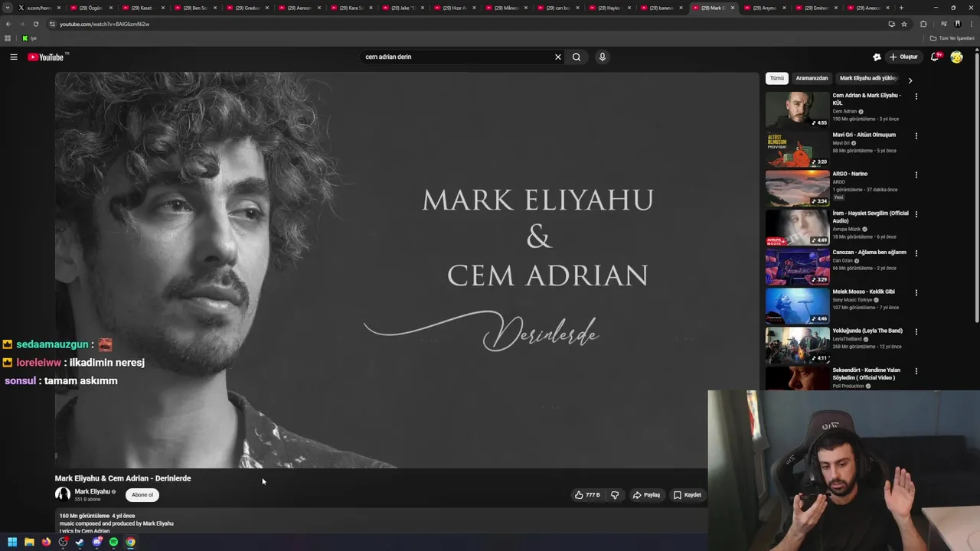Open Melek Mosso Keklik Gibi thumbnail
980x551 pixels.
pyautogui.click(x=797, y=305)
